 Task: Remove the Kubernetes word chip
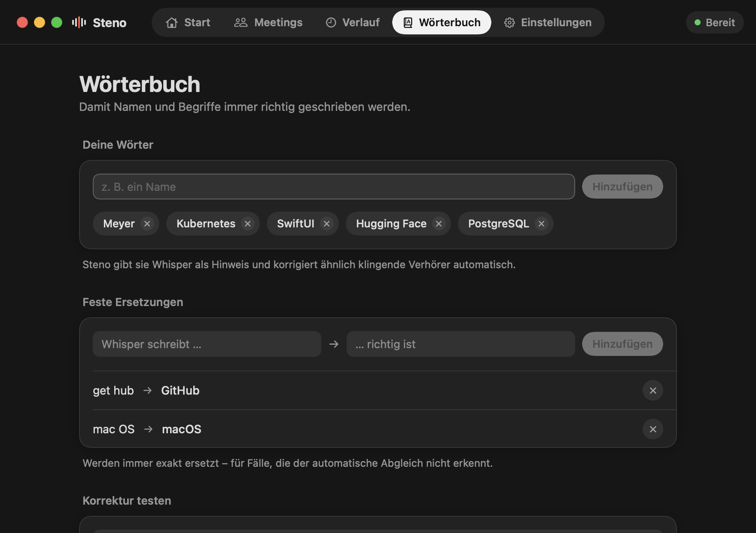(248, 224)
